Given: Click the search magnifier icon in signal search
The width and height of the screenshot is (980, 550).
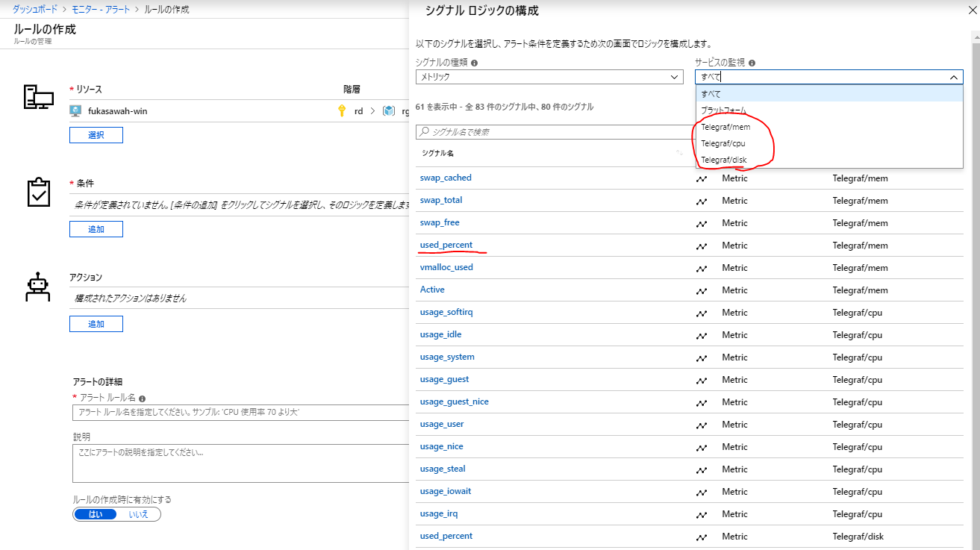Looking at the screenshot, I should tap(425, 131).
